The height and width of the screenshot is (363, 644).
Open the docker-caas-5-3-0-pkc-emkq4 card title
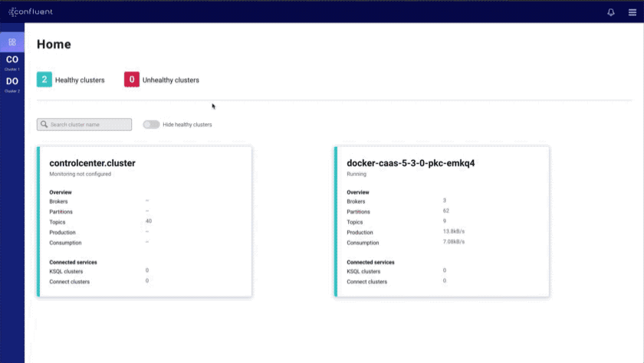tap(411, 163)
